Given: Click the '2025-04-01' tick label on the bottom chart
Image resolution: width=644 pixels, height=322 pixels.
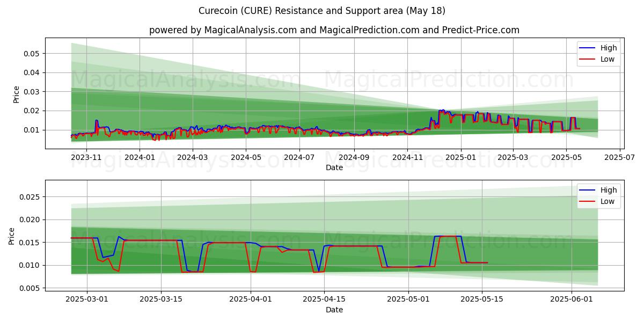Looking at the screenshot, I should [x=251, y=299].
